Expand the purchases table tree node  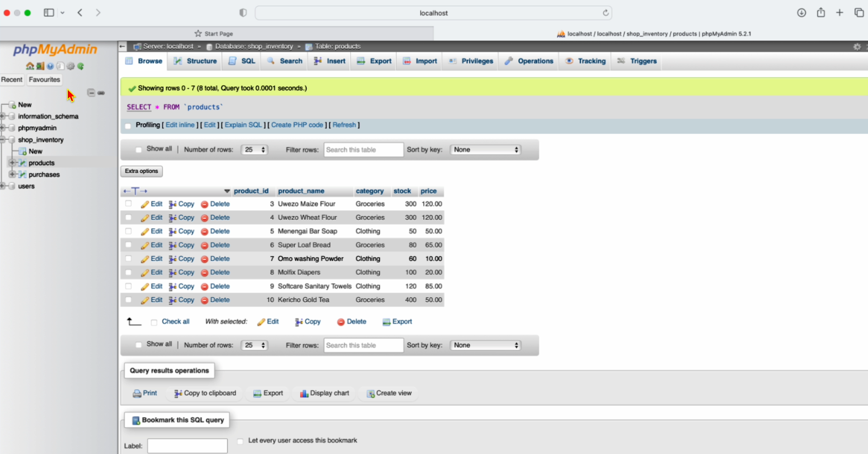(12, 174)
